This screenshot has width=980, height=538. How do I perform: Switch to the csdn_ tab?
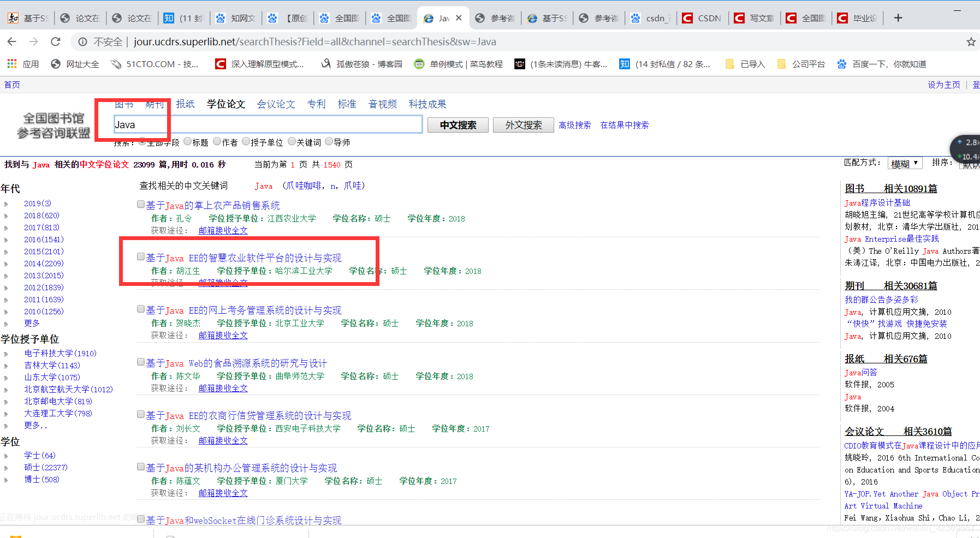click(x=651, y=18)
